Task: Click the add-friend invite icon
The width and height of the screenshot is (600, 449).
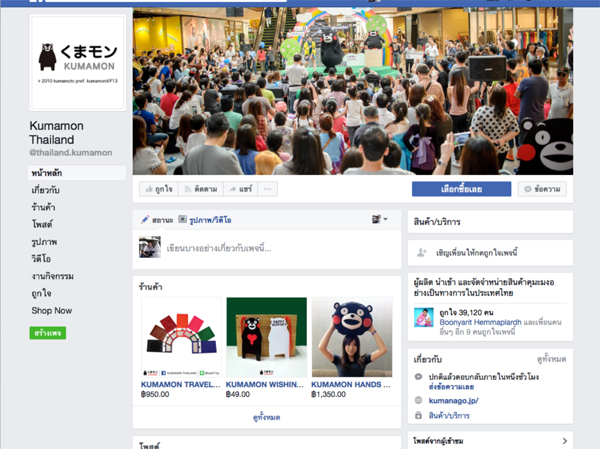Action: pos(422,253)
